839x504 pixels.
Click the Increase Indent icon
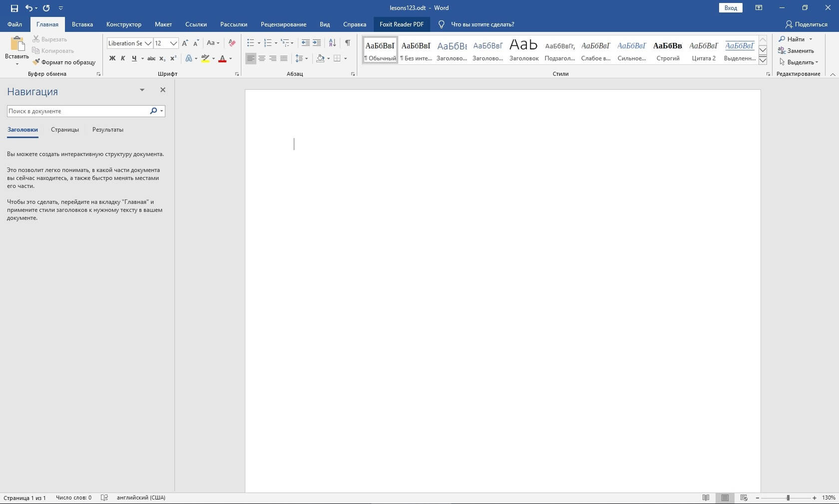(317, 43)
